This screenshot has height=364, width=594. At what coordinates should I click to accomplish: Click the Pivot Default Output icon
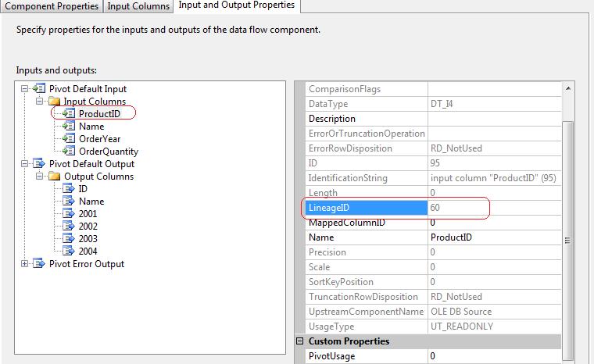tap(38, 164)
